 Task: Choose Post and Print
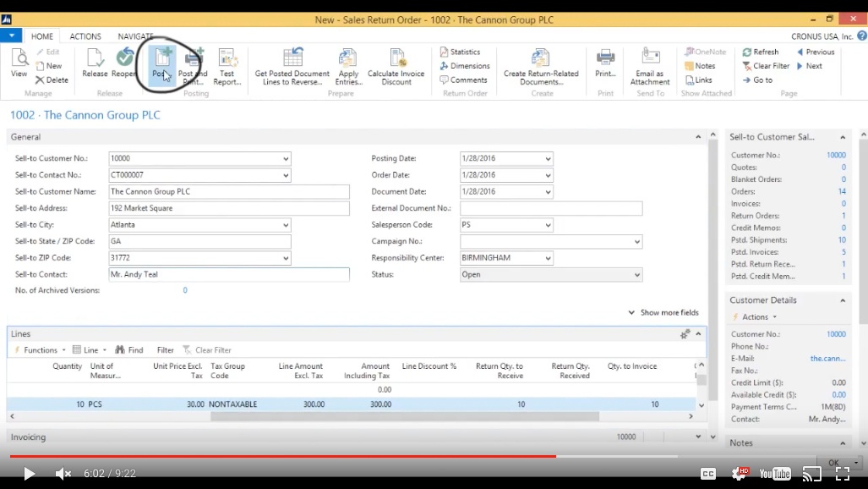pyautogui.click(x=193, y=66)
